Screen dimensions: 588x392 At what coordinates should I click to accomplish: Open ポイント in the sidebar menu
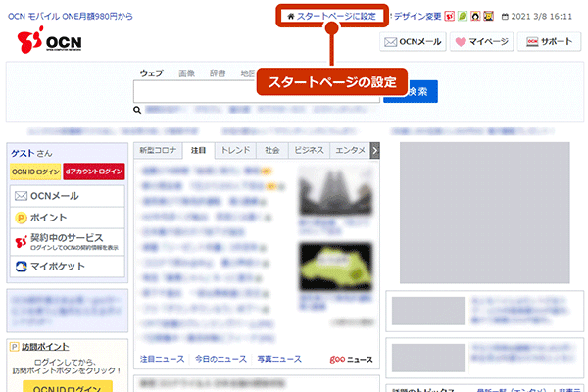coord(68,218)
